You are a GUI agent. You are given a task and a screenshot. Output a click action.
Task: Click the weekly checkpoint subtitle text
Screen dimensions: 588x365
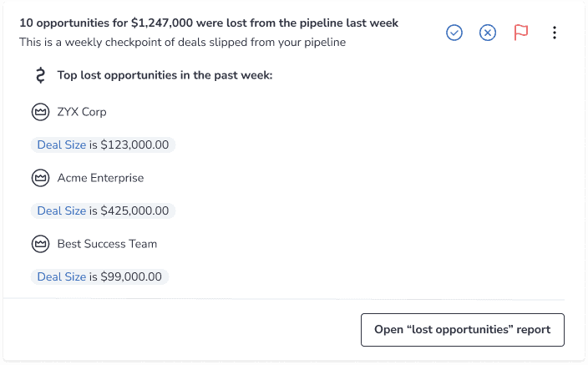tap(183, 42)
